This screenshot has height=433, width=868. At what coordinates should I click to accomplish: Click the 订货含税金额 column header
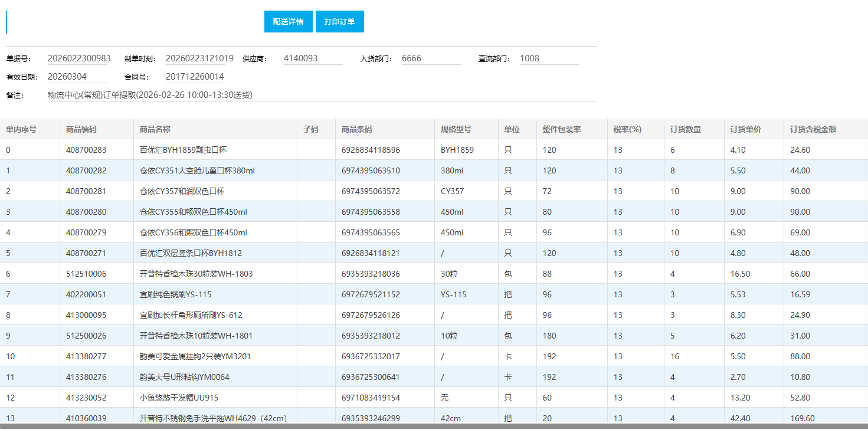(813, 129)
